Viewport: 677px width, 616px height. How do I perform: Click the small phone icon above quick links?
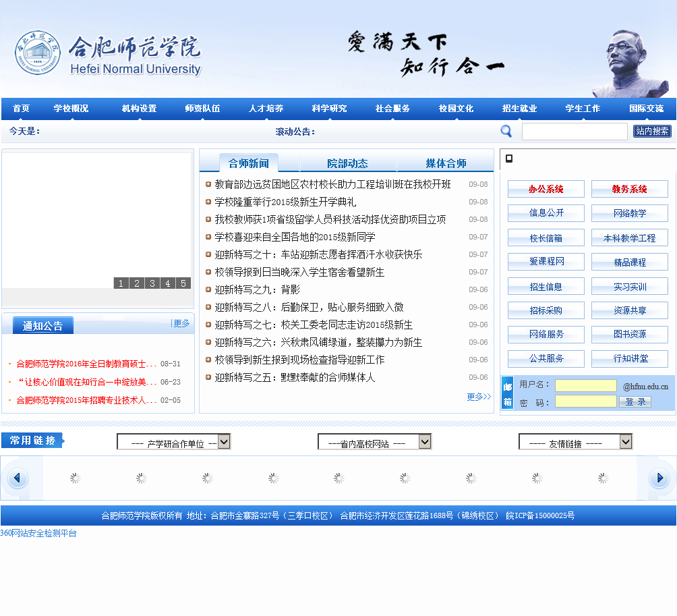tap(509, 159)
